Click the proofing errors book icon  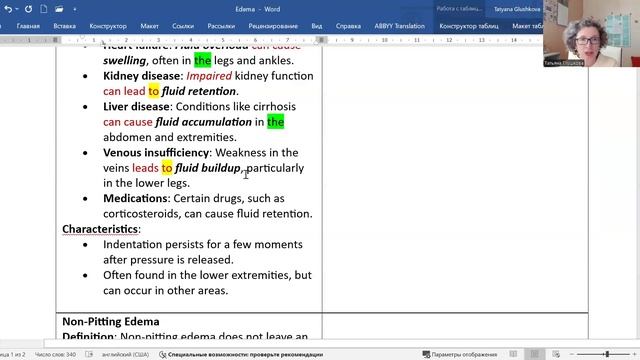click(89, 354)
